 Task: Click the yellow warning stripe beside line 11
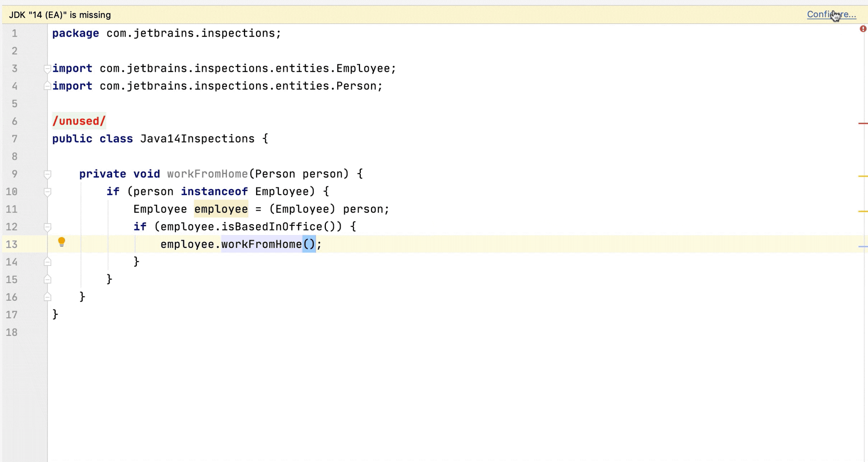(x=863, y=211)
